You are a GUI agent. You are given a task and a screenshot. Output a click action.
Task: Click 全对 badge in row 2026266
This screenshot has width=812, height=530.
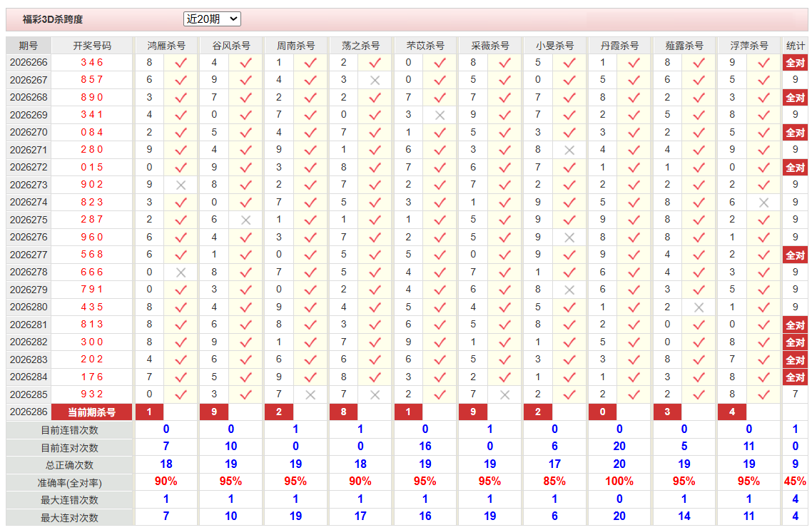pyautogui.click(x=795, y=63)
